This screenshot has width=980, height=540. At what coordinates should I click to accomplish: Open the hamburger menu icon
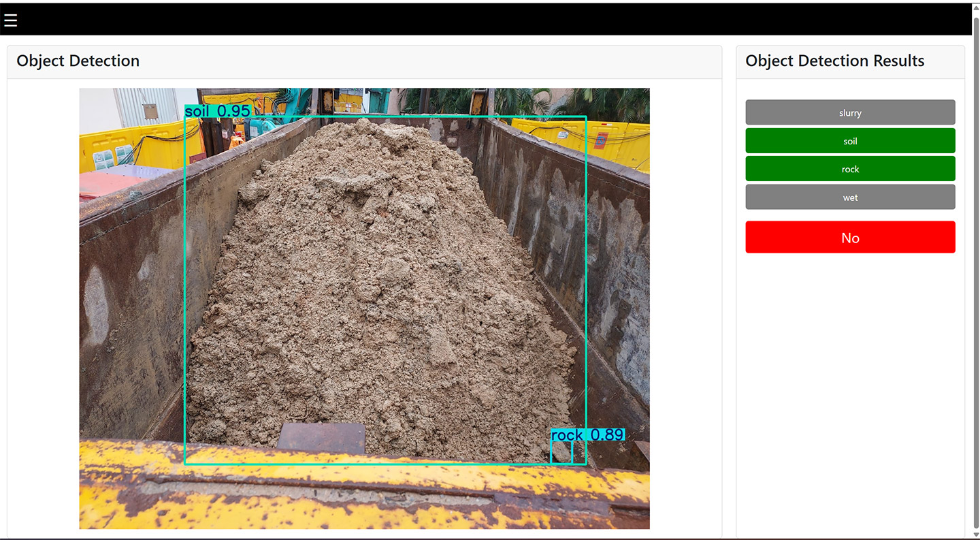coord(10,20)
